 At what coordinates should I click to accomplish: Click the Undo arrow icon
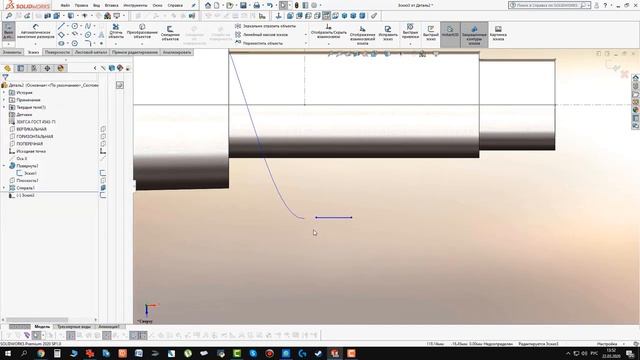pyautogui.click(x=269, y=5)
